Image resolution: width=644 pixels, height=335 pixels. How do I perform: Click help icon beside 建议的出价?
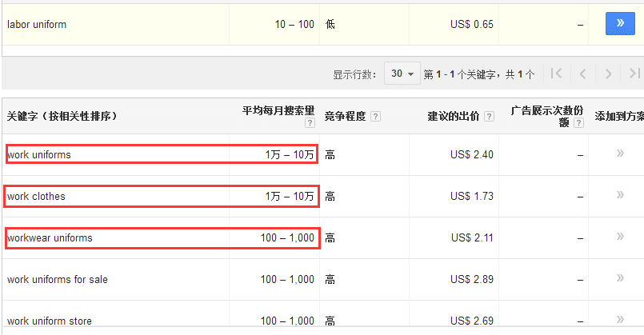489,117
